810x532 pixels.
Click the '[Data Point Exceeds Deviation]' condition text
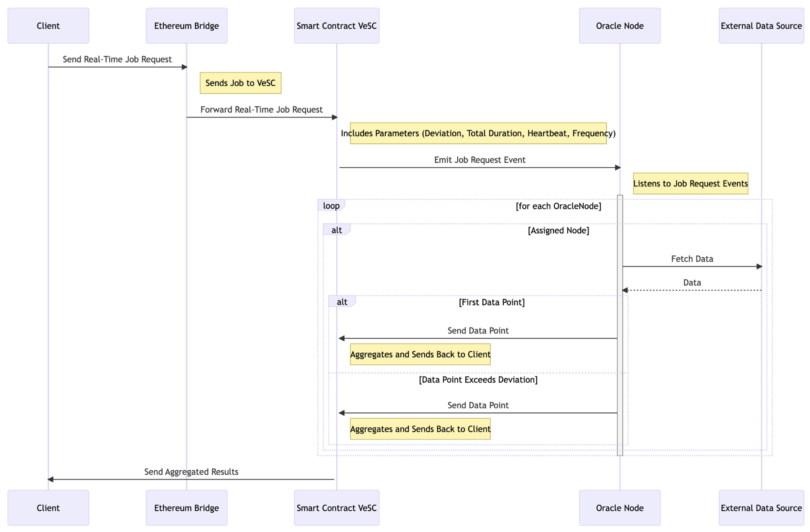[478, 380]
